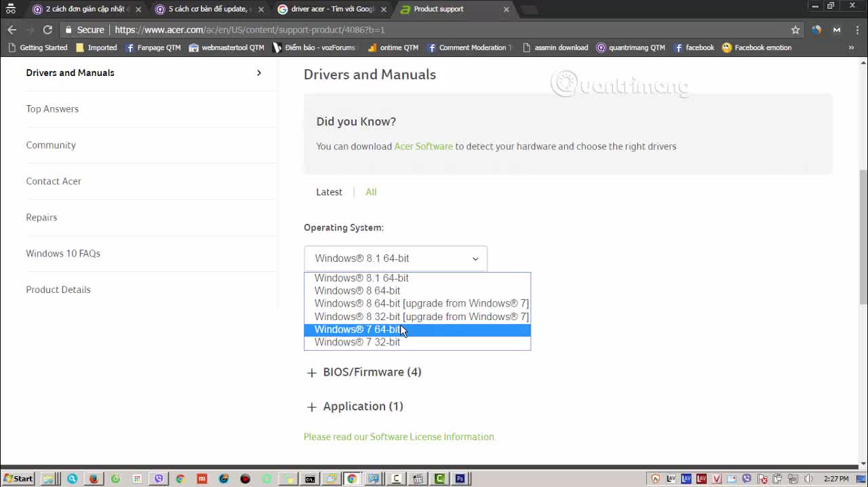Screen dimensions: 868x487
Task: Open the Operating System dropdown
Action: pos(395,258)
